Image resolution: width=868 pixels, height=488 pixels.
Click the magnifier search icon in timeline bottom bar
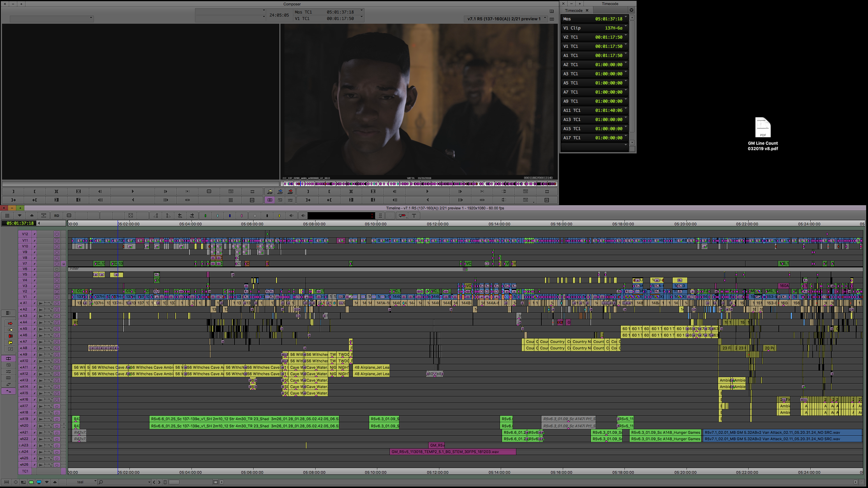101,482
